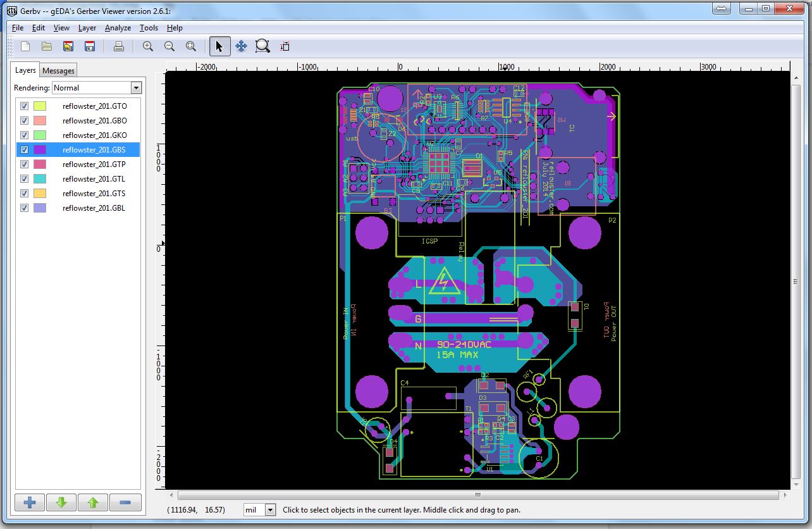
Task: Print the view using printer icon
Action: [x=118, y=46]
